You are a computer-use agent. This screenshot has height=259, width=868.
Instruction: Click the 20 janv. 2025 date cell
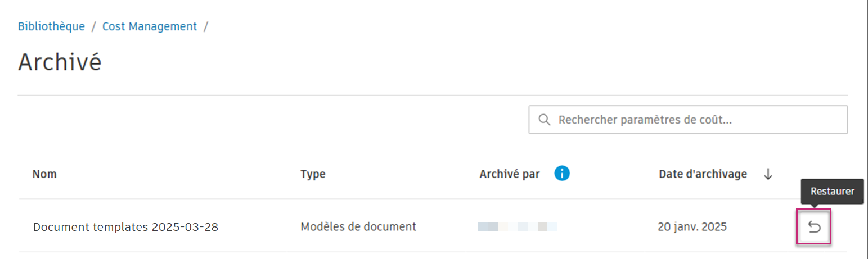[x=692, y=227]
